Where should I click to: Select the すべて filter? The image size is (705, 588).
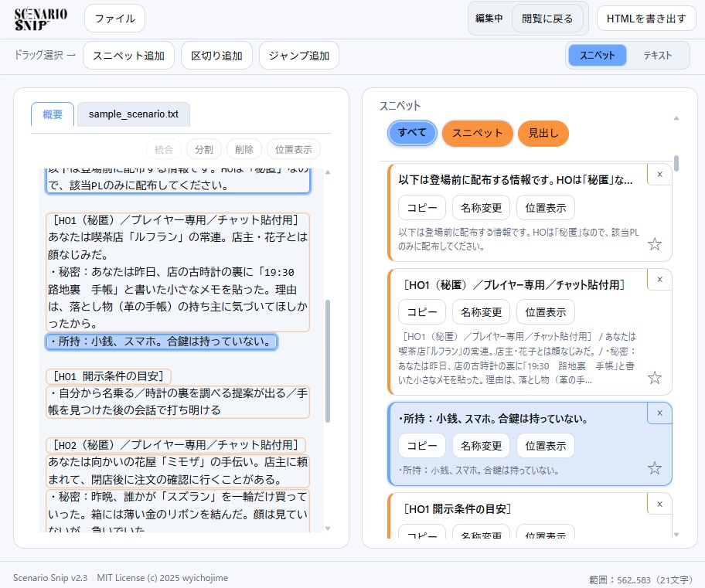(x=412, y=133)
